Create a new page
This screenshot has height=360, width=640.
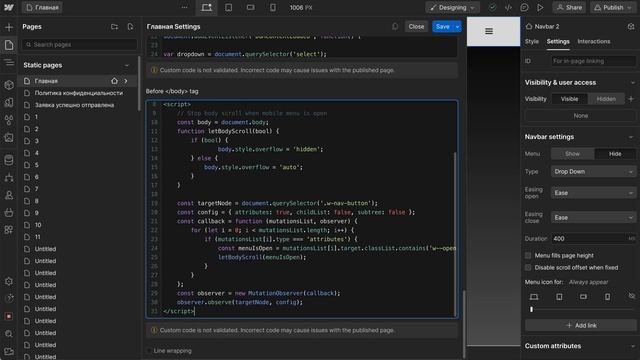pos(130,27)
